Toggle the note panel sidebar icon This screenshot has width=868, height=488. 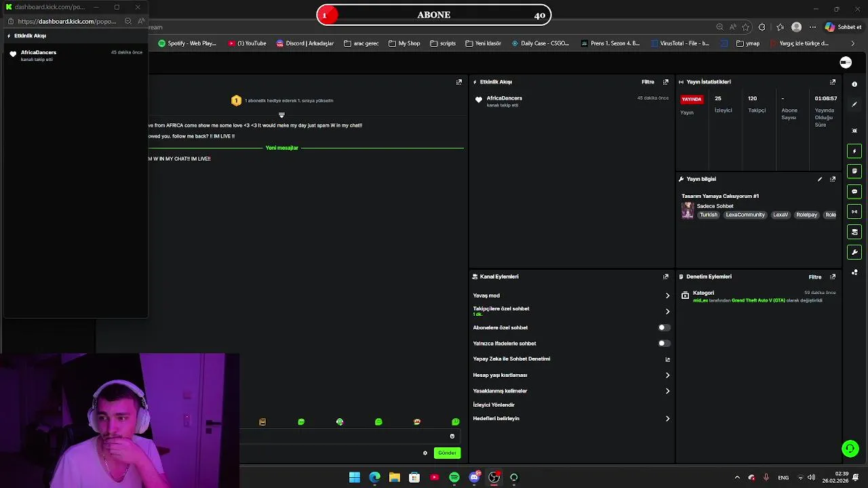(x=854, y=171)
